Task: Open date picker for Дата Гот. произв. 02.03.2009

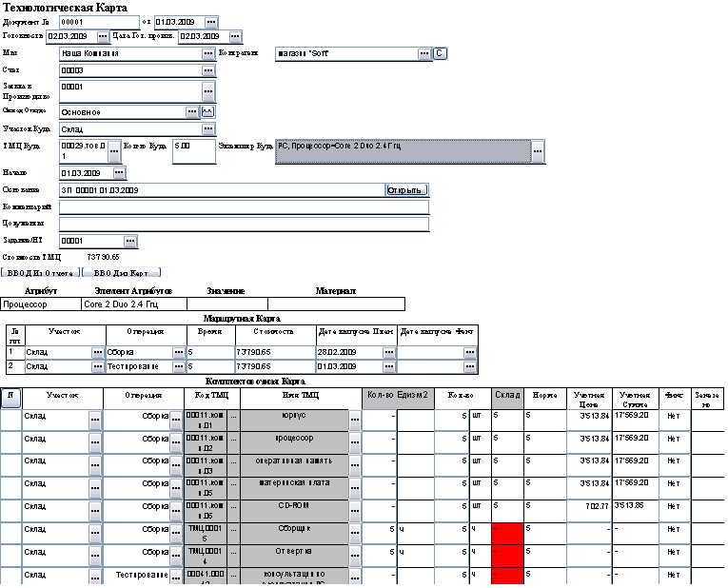Action: pyautogui.click(x=235, y=36)
